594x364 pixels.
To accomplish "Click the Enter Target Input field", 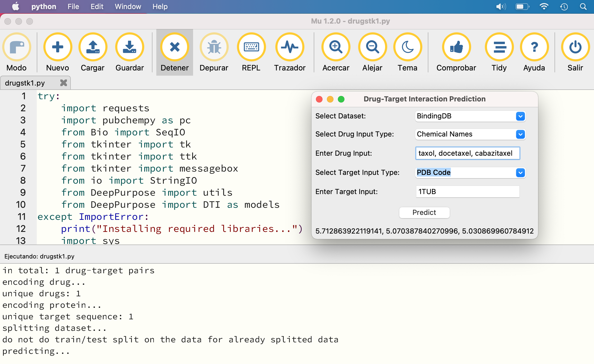I will pyautogui.click(x=467, y=192).
